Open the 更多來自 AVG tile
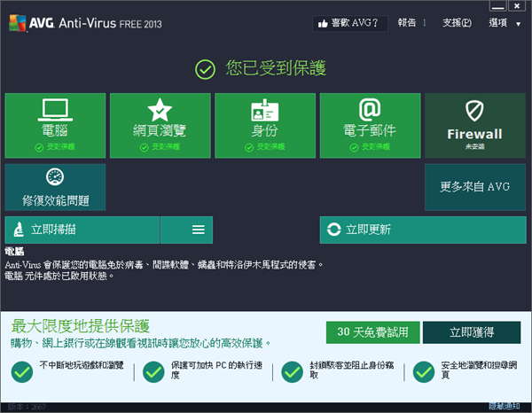This screenshot has height=413, width=532. coord(475,187)
